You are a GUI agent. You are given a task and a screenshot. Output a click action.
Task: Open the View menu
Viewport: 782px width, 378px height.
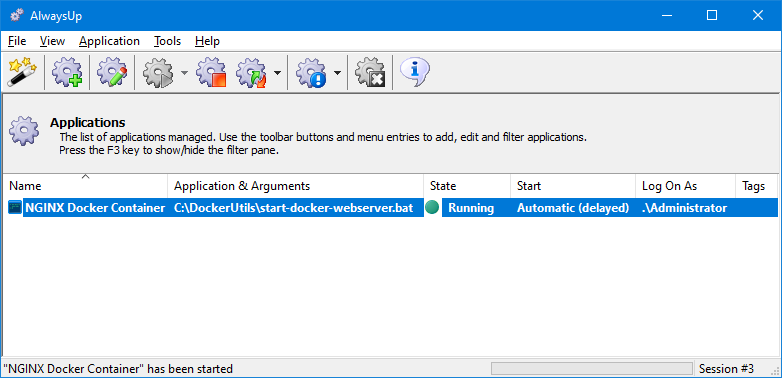[52, 41]
